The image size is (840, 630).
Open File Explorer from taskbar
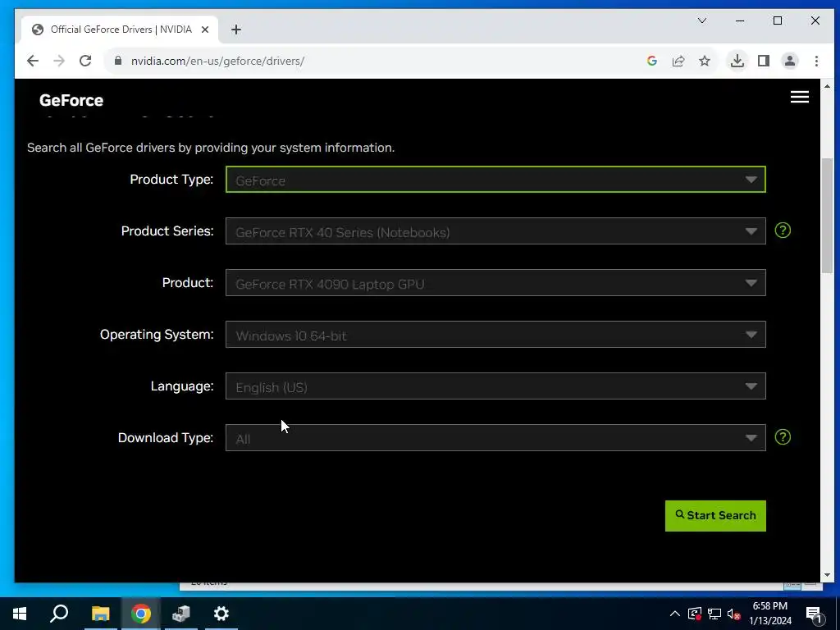pos(100,614)
